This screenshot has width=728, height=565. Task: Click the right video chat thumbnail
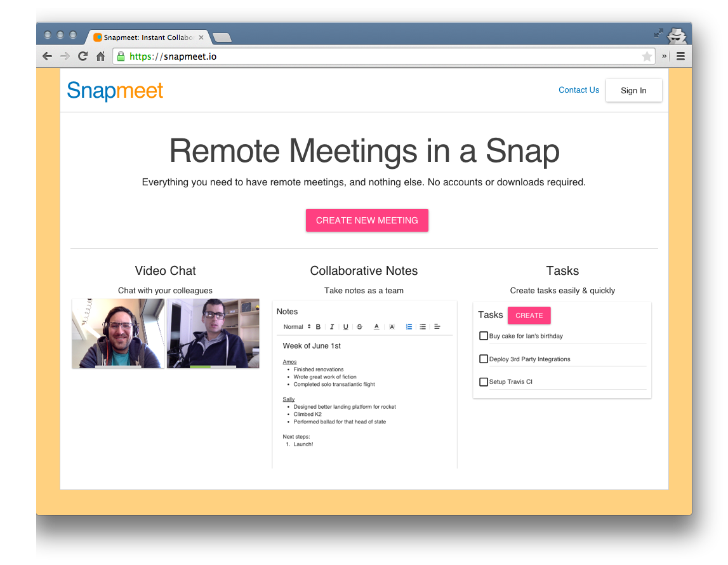click(x=213, y=333)
